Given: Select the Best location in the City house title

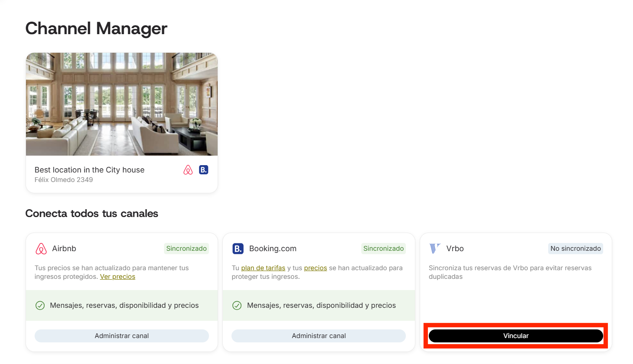Looking at the screenshot, I should coord(90,170).
